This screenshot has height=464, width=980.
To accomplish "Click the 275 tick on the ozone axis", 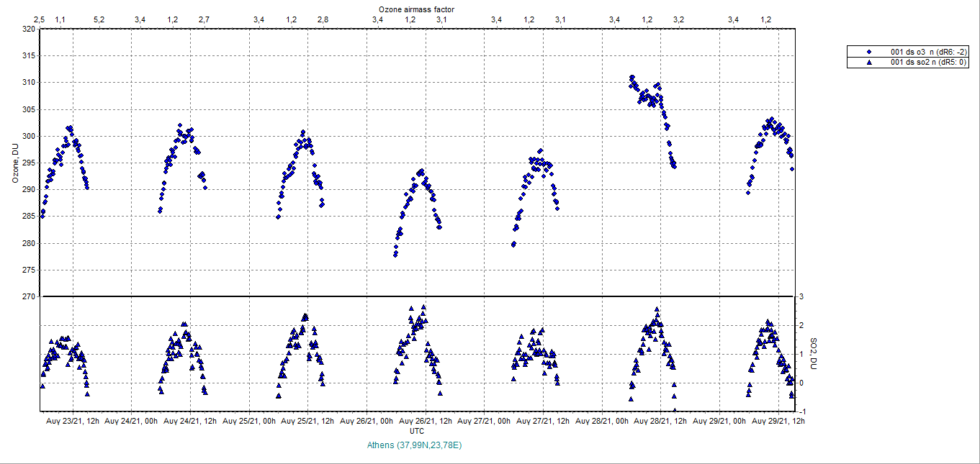I will click(28, 270).
